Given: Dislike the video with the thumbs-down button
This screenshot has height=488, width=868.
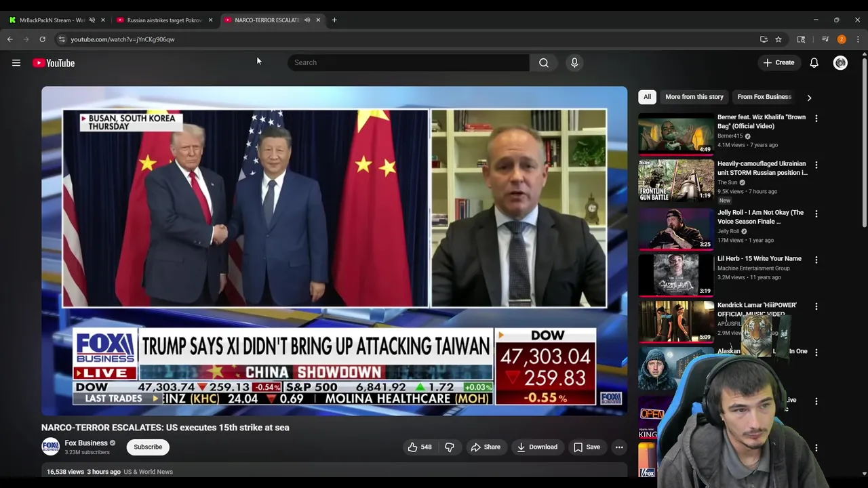Looking at the screenshot, I should click(449, 447).
